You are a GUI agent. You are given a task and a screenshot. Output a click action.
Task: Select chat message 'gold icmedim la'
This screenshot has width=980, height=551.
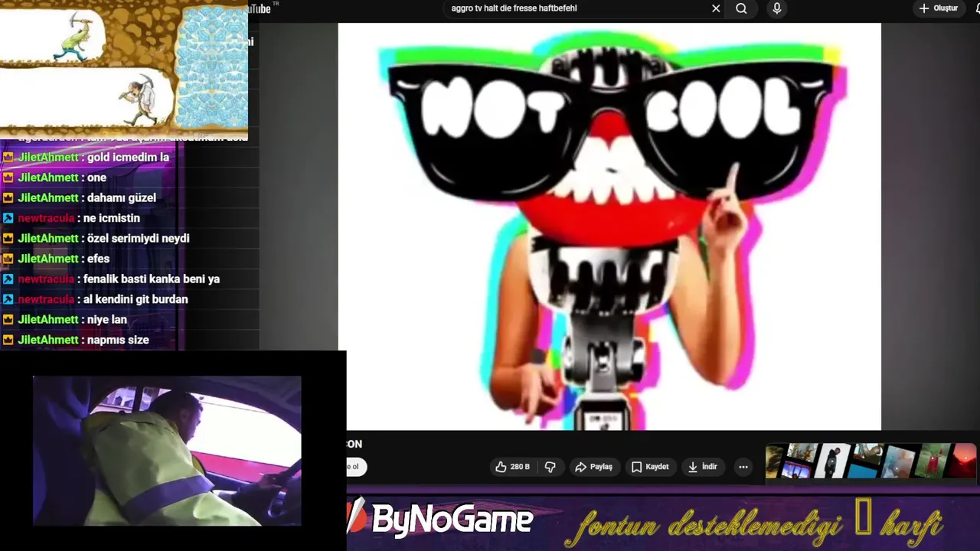point(128,157)
